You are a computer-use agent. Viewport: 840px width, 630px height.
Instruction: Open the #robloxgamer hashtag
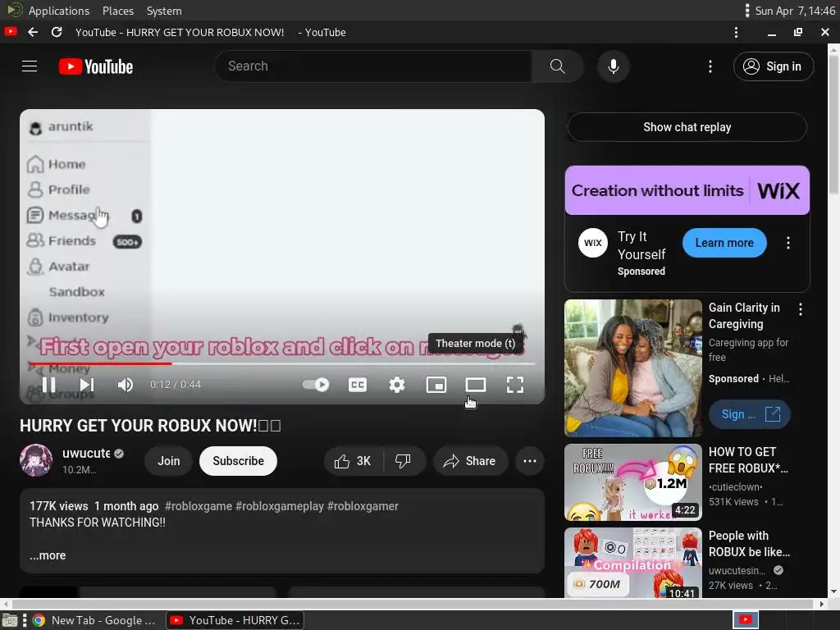point(363,506)
